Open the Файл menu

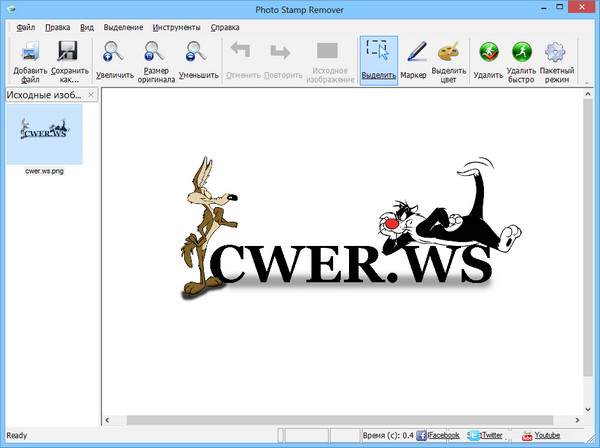pos(26,27)
